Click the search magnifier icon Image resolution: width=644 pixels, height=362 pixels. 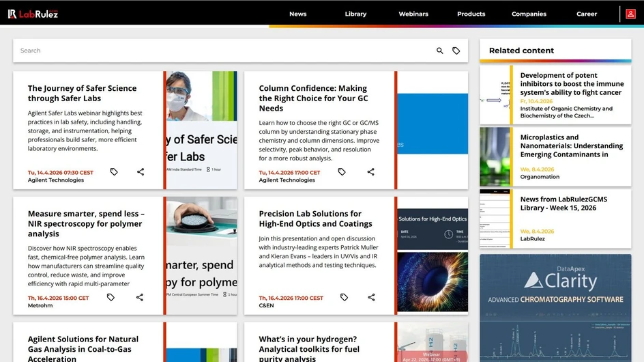[439, 51]
